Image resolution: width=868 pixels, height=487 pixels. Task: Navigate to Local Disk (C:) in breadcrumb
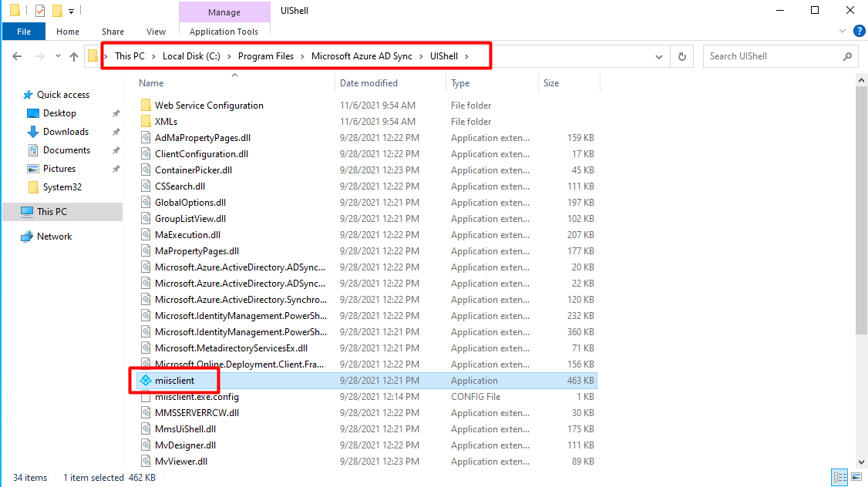point(191,56)
